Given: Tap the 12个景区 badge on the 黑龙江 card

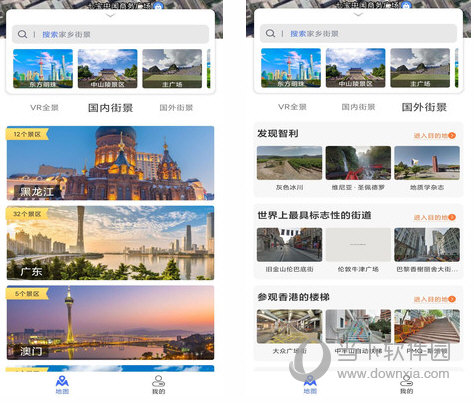Looking at the screenshot, I should [27, 134].
